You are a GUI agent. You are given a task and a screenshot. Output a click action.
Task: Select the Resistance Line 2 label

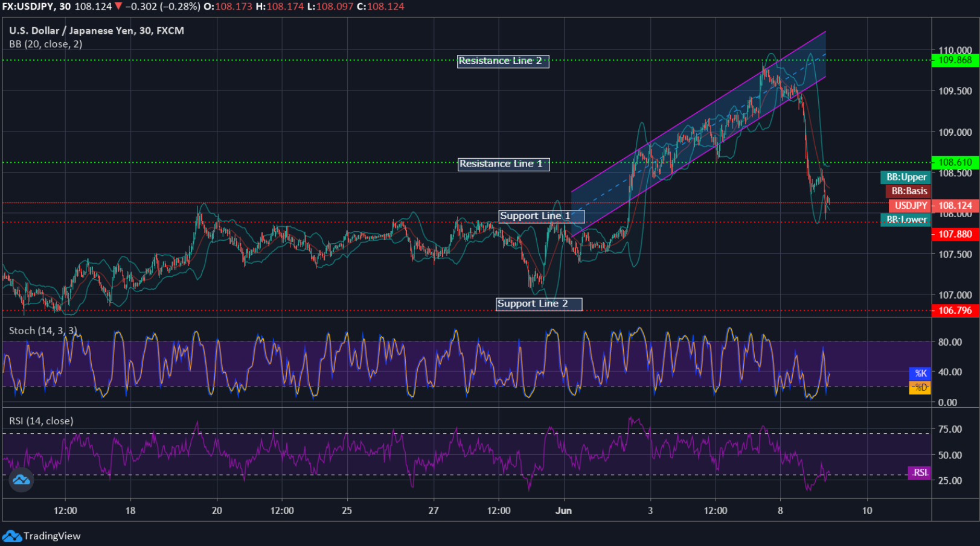[x=503, y=61]
